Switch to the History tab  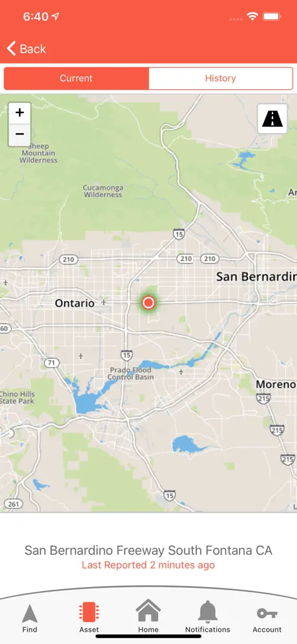221,78
